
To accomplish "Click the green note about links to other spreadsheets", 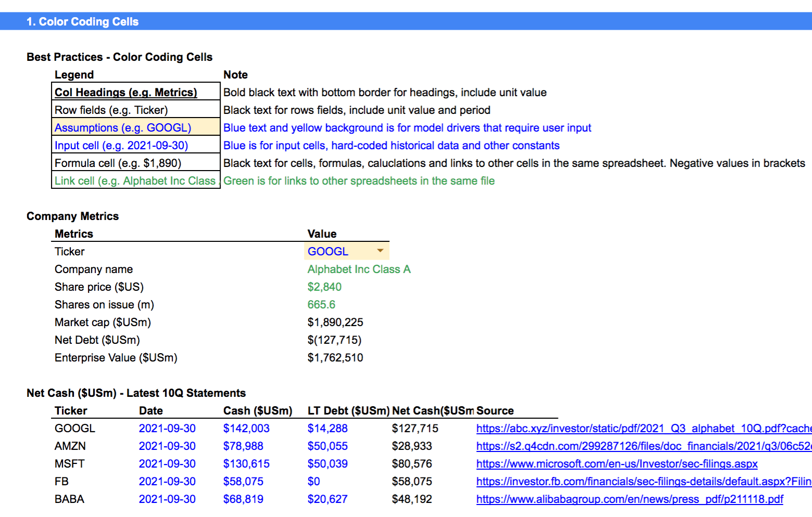I will pyautogui.click(x=359, y=181).
